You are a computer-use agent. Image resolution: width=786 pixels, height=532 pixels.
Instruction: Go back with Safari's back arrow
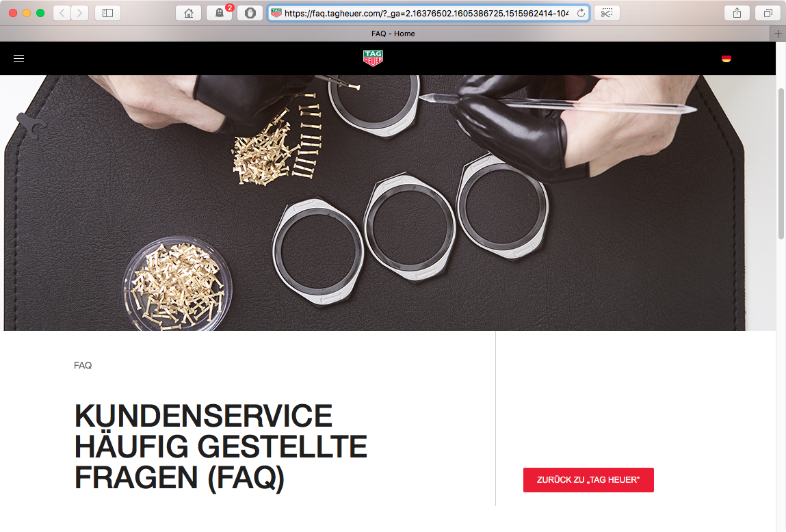coord(62,13)
